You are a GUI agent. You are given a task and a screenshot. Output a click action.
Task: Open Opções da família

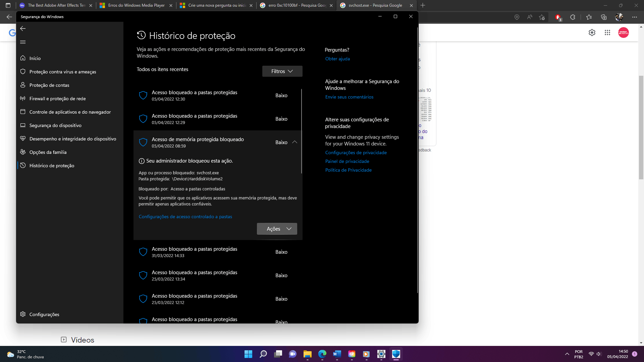pos(70,152)
